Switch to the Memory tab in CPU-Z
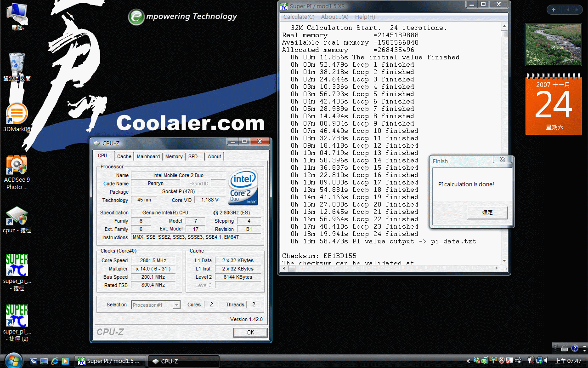Screen dimensions: 588x368 coord(174,156)
